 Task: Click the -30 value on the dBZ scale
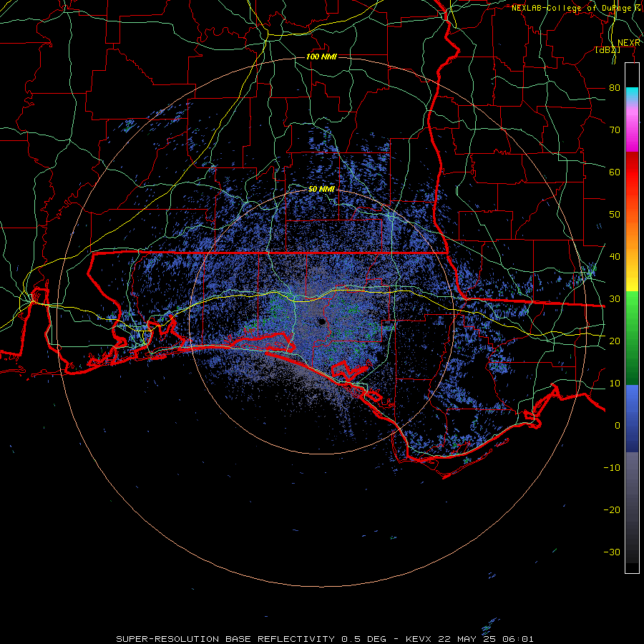(612, 552)
